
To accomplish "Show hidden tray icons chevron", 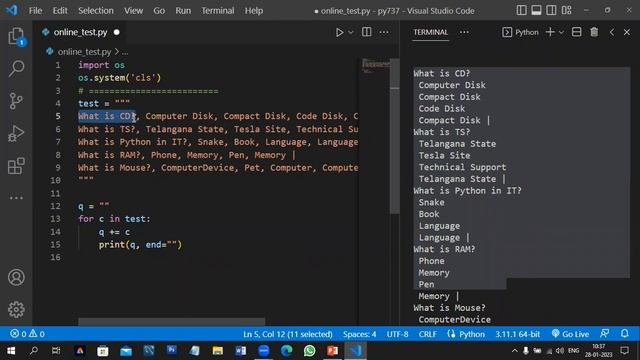I will (x=514, y=351).
